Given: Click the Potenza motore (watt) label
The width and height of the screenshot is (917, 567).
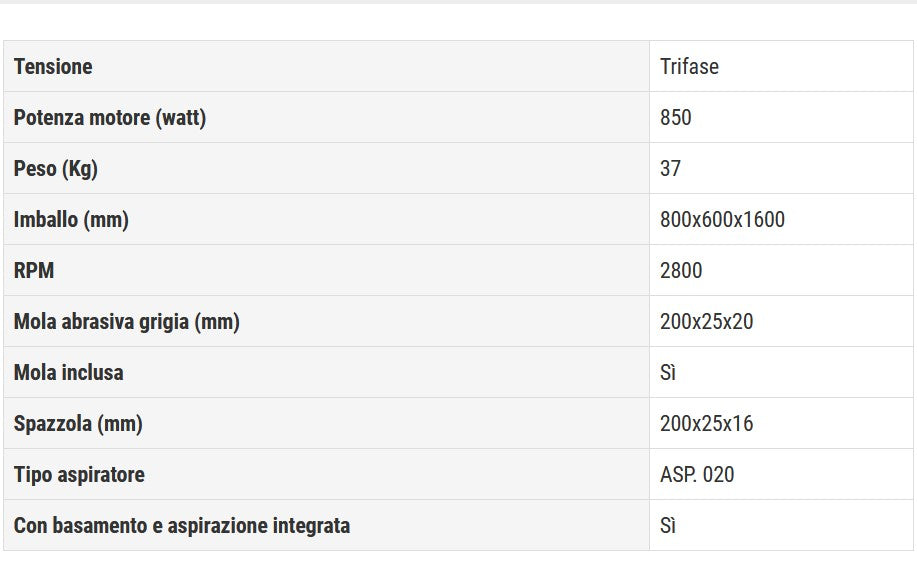Looking at the screenshot, I should click(110, 118).
